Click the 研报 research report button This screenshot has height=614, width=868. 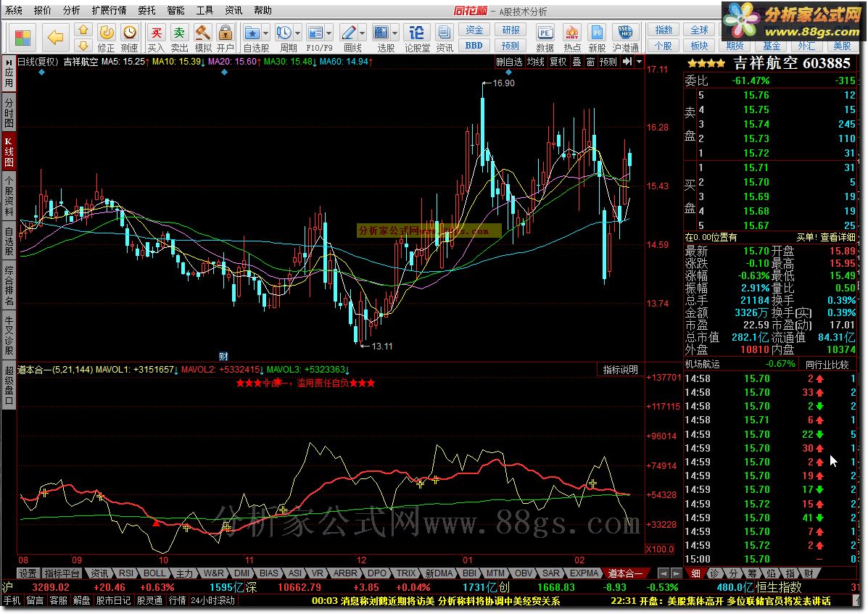pos(511,30)
